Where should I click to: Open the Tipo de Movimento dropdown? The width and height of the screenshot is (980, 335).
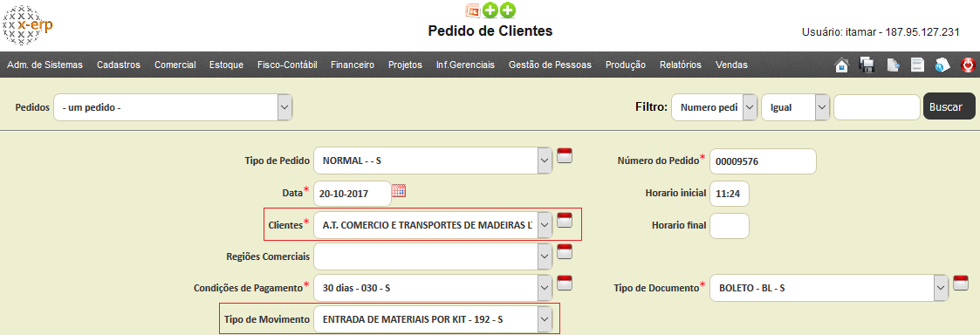point(433,318)
